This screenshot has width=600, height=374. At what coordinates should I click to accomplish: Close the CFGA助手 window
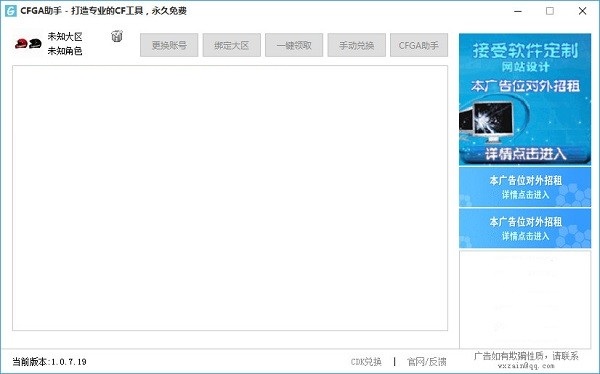(x=582, y=11)
